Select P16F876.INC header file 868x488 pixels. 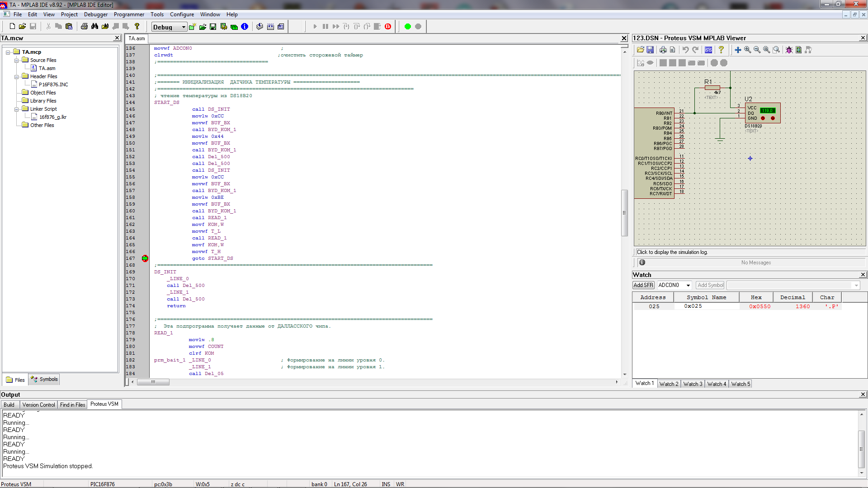click(x=53, y=85)
